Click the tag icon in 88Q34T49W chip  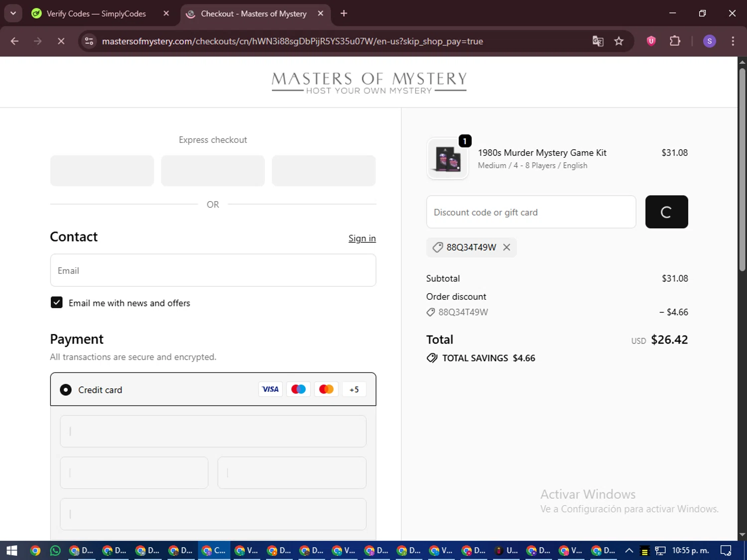click(x=437, y=247)
